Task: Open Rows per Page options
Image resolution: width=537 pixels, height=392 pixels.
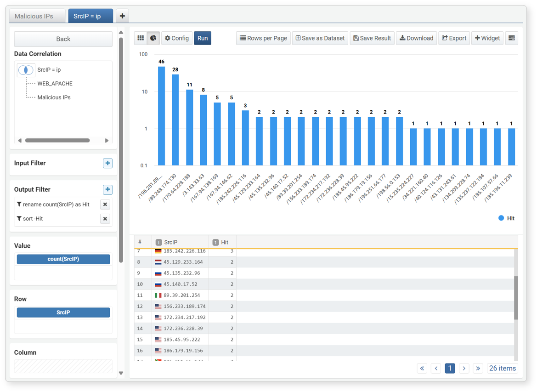Action: [x=263, y=38]
